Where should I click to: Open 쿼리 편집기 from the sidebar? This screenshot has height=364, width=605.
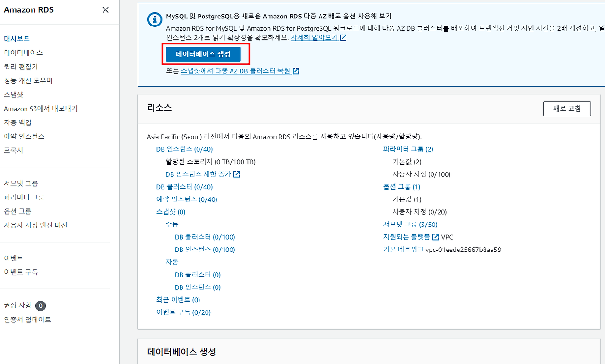(21, 67)
